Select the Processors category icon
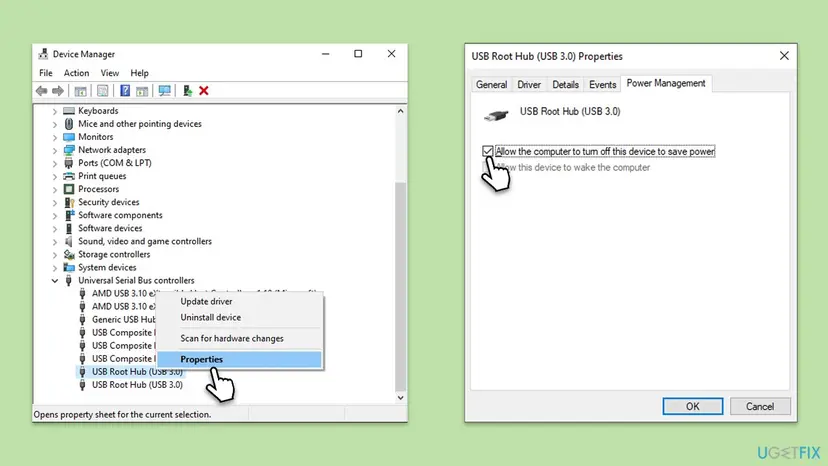The width and height of the screenshot is (828, 466). tap(69, 189)
